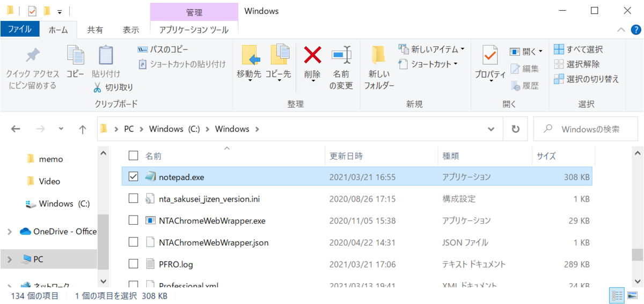Pin folder to Quick Access
Screen dimensions: 644x304
pyautogui.click(x=32, y=68)
